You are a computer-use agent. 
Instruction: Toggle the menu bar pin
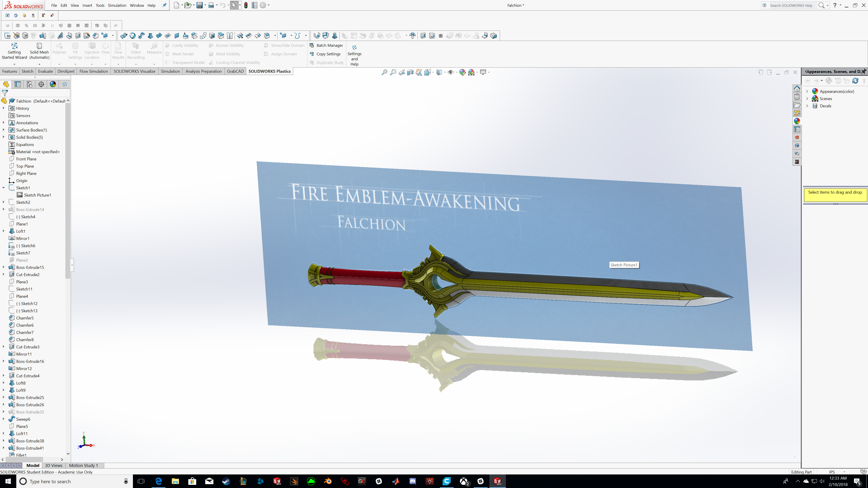pyautogui.click(x=164, y=5)
